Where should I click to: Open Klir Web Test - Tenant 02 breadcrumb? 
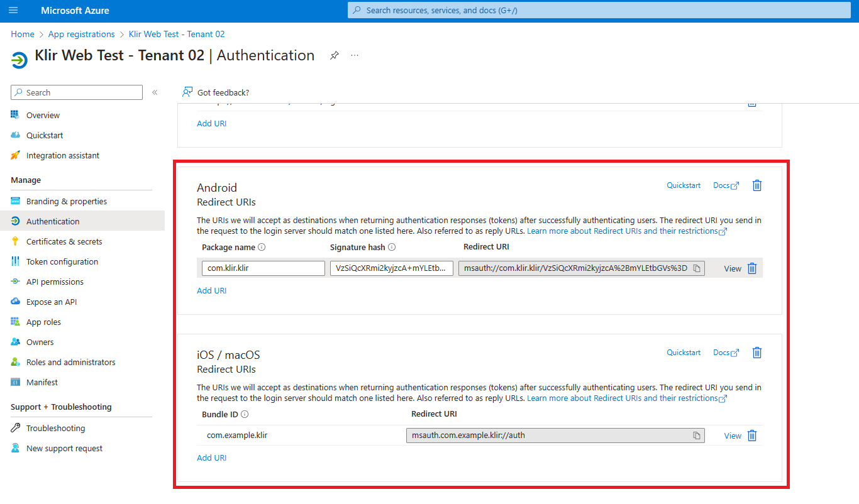point(177,34)
